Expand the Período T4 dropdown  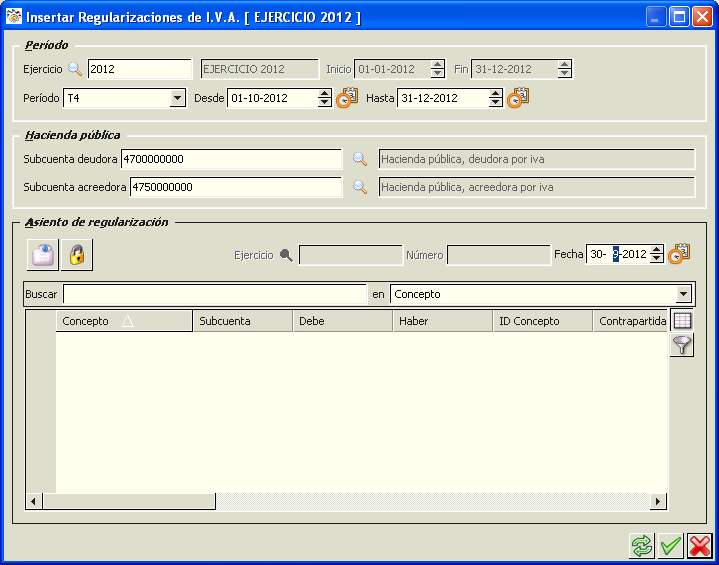point(177,98)
